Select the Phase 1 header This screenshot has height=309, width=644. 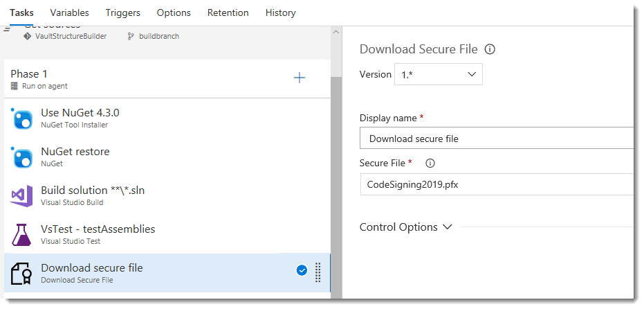coord(167,78)
